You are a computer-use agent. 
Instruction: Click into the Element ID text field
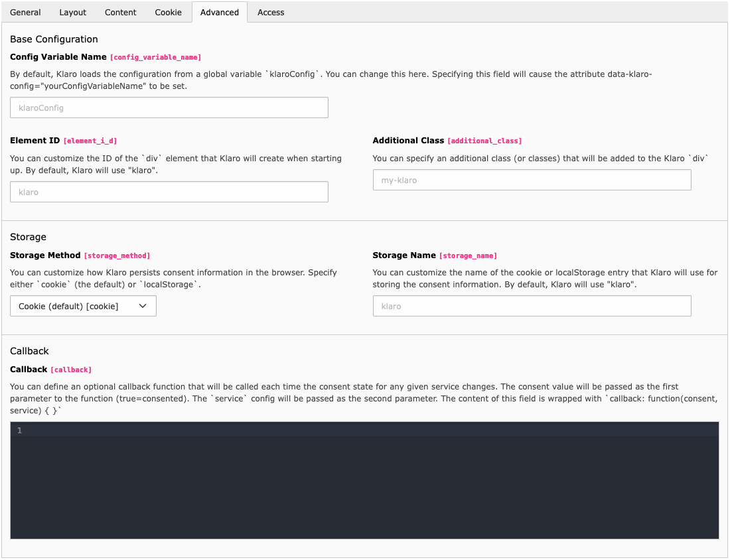tap(169, 192)
